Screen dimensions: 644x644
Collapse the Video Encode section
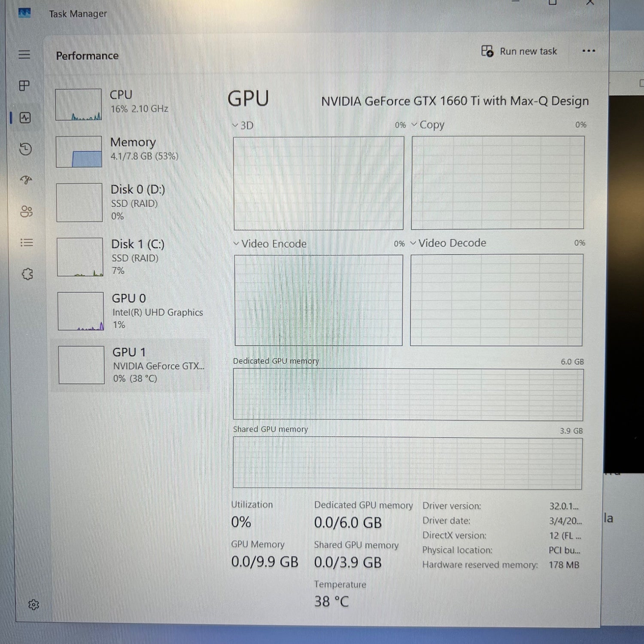235,243
